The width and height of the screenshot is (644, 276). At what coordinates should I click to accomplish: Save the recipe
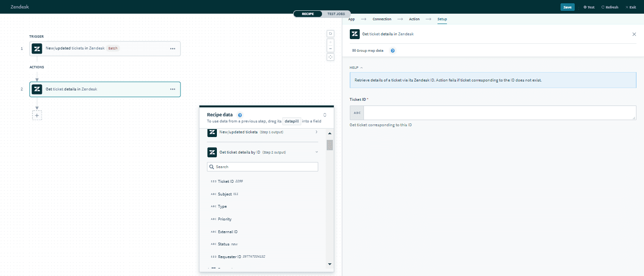567,7
